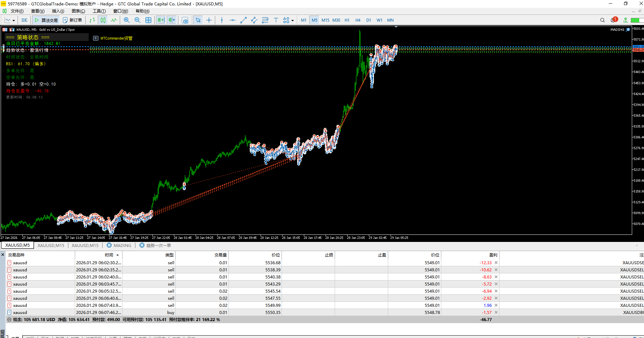Image resolution: width=644 pixels, height=338 pixels.
Task: Zoom in on the chart
Action: point(127,20)
